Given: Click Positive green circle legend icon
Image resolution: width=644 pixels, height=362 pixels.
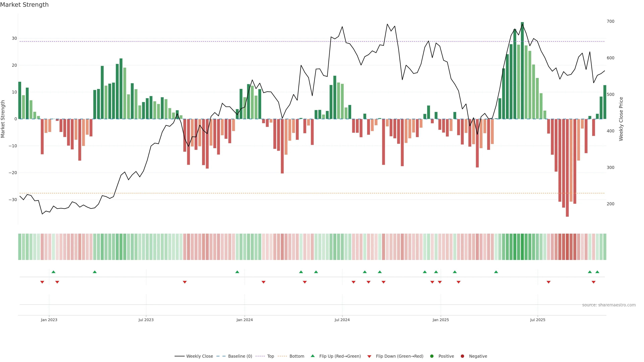Looking at the screenshot, I should pyautogui.click(x=432, y=356).
